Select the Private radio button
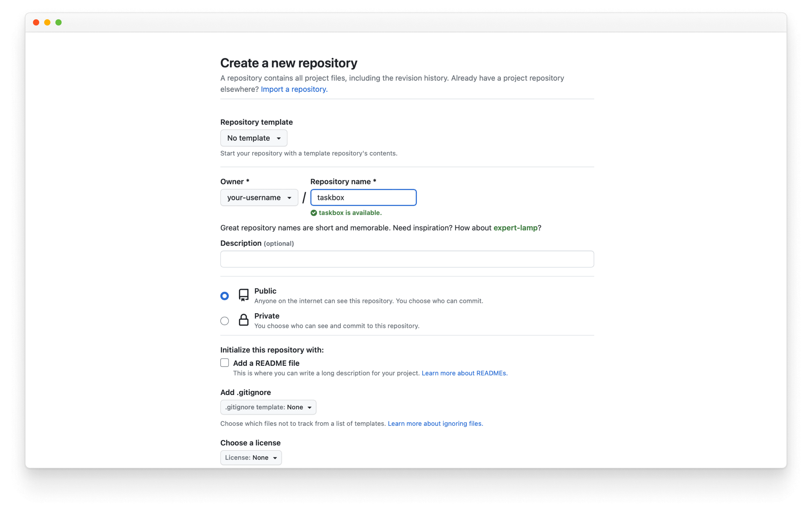 click(x=224, y=320)
